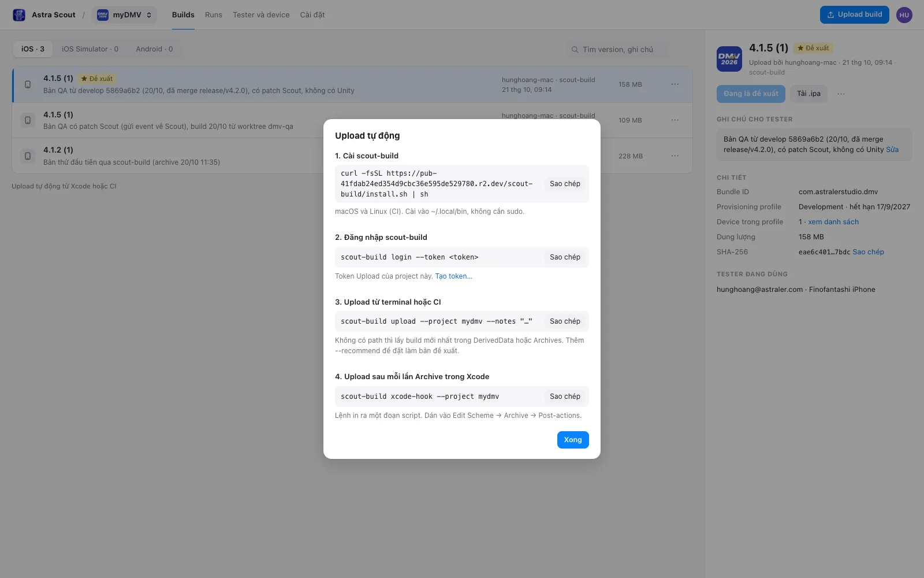Image resolution: width=924 pixels, height=578 pixels.
Task: Select the 4.1.2 (1) build row
Action: pos(352,156)
